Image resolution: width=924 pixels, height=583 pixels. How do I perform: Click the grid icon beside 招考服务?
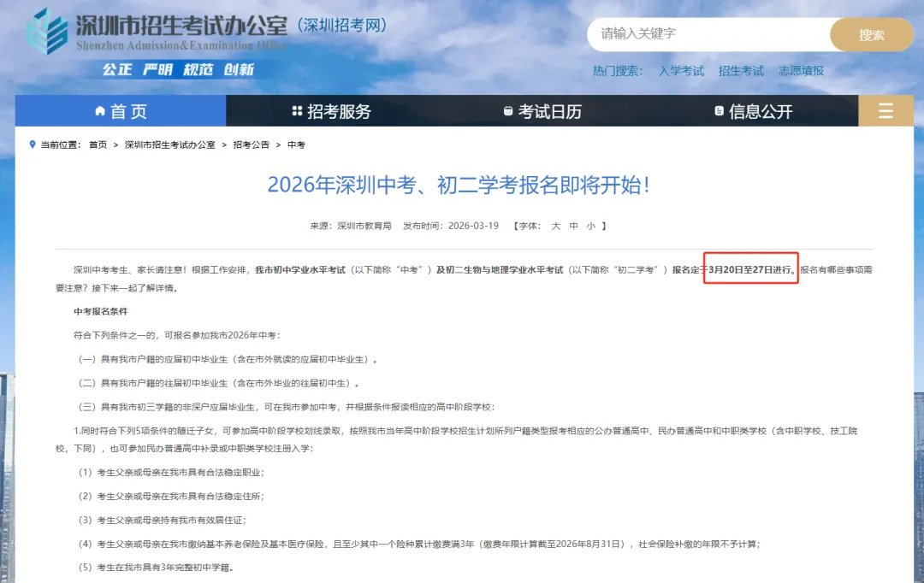[295, 111]
